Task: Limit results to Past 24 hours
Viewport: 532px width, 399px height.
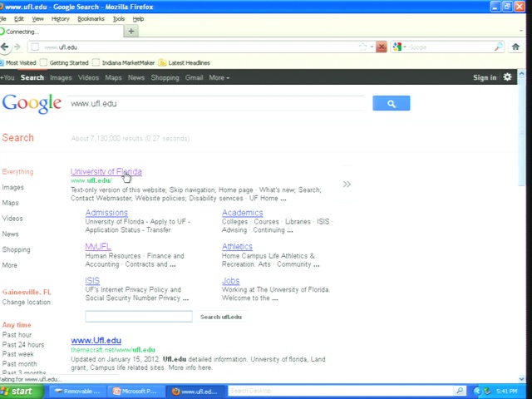Action: point(23,345)
